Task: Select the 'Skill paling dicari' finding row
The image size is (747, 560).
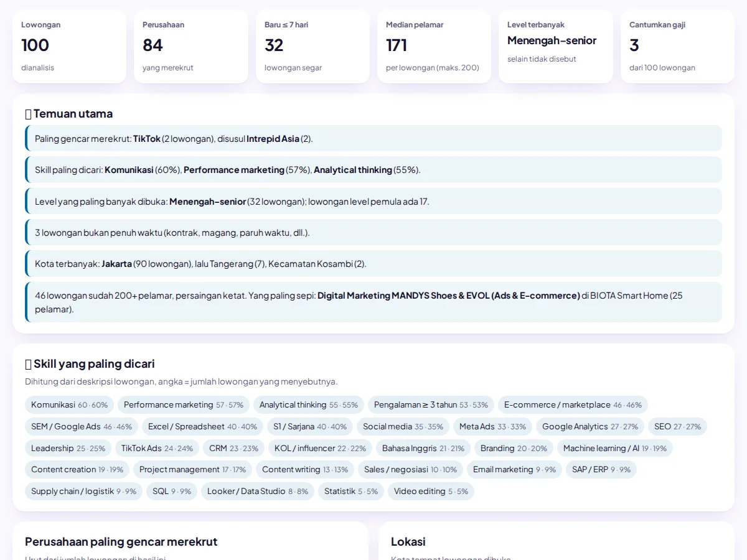Action: point(374,169)
